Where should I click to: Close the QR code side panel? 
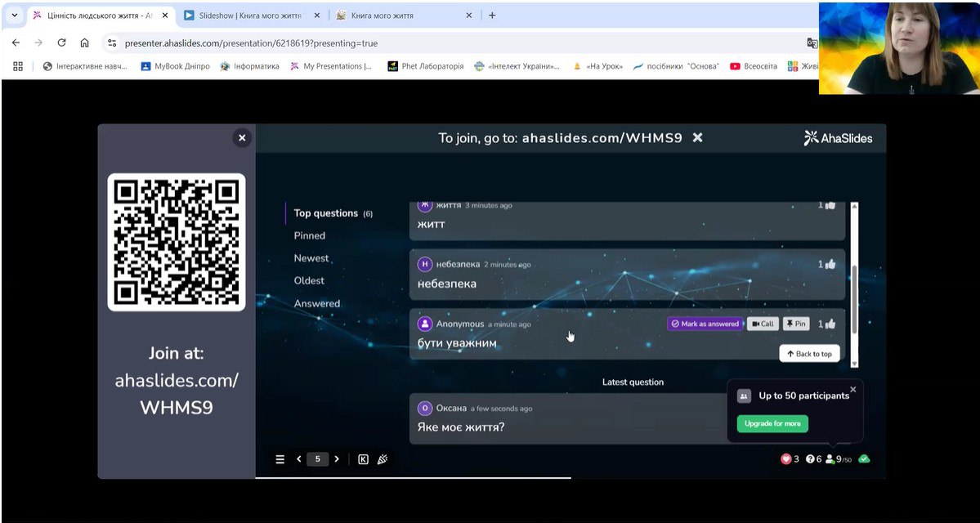[242, 137]
